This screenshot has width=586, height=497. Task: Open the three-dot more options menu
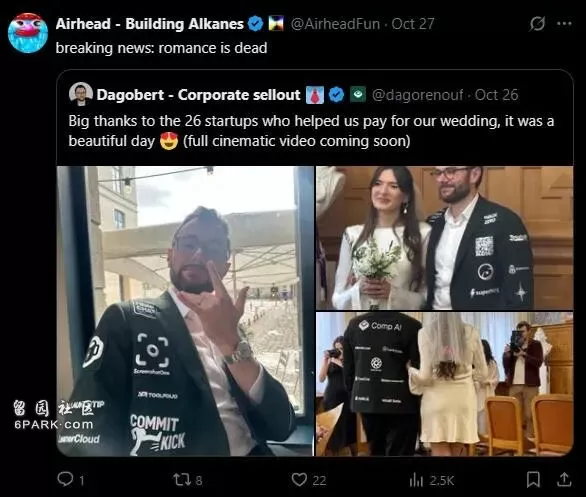[564, 24]
